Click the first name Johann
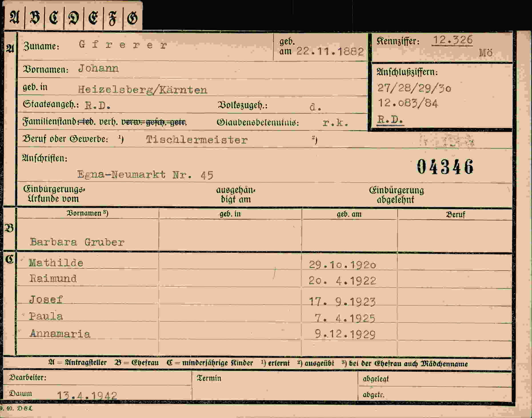 tap(98, 68)
